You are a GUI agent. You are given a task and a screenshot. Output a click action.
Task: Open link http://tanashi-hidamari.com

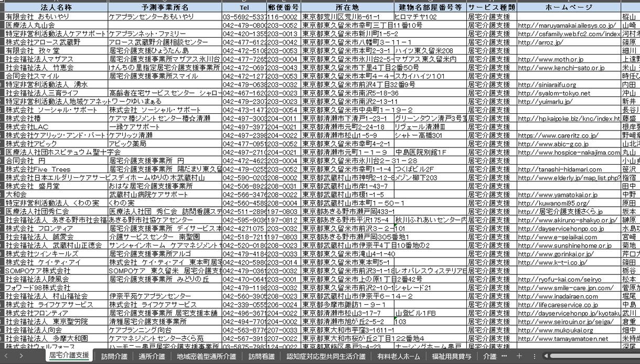pos(559,169)
